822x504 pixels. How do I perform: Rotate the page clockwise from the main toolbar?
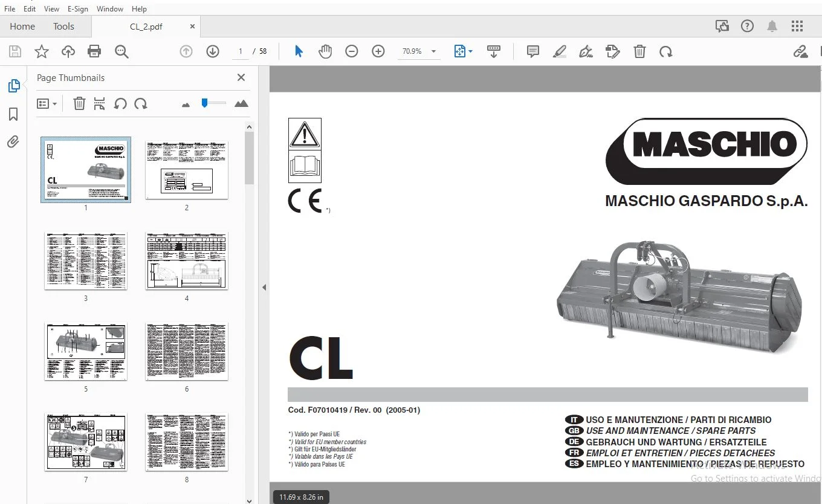coord(666,52)
